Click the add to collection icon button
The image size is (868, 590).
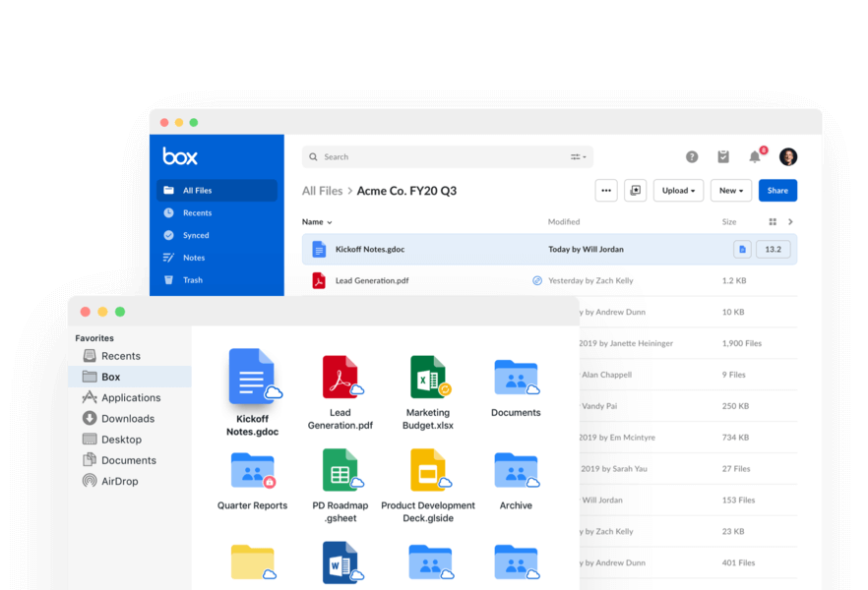coord(635,191)
